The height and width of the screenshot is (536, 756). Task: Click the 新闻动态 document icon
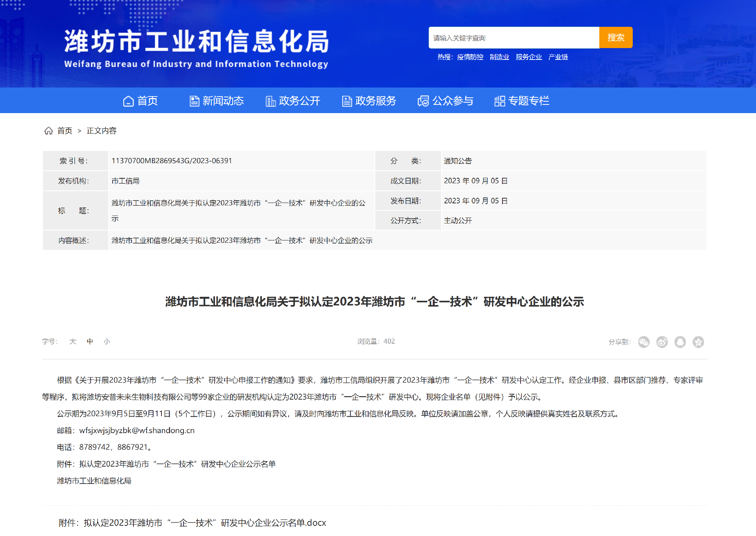194,101
